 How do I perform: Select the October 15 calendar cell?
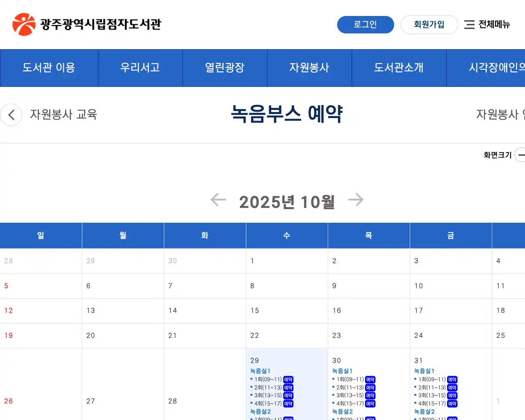click(287, 311)
